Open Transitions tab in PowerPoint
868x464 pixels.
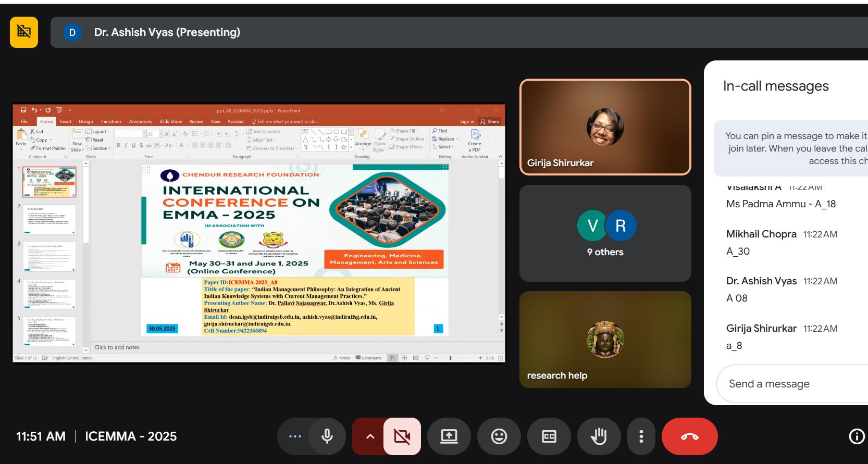tap(111, 121)
